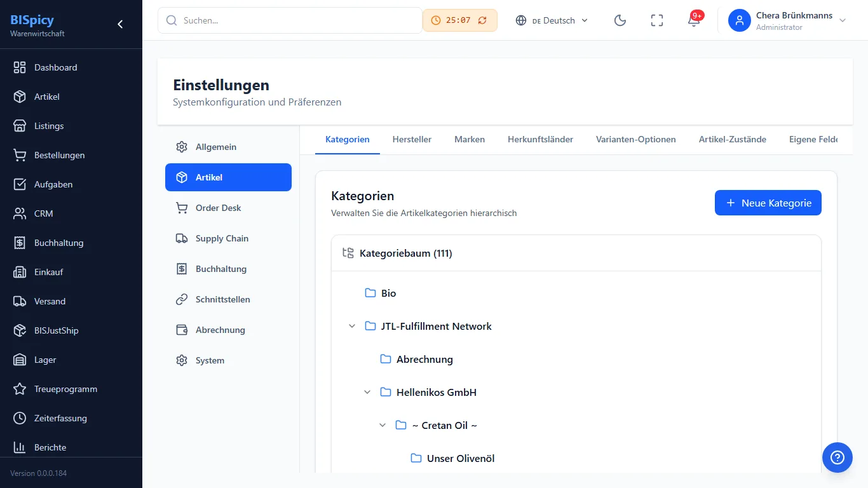The width and height of the screenshot is (868, 488).
Task: Click the Version 0.0.0.184 text
Action: [38, 473]
